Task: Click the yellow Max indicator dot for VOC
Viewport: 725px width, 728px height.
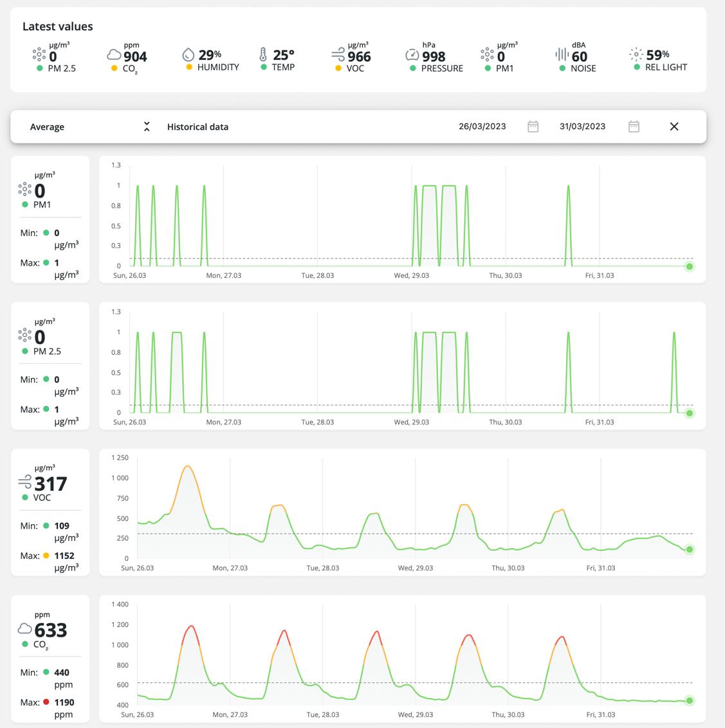Action: (46, 555)
